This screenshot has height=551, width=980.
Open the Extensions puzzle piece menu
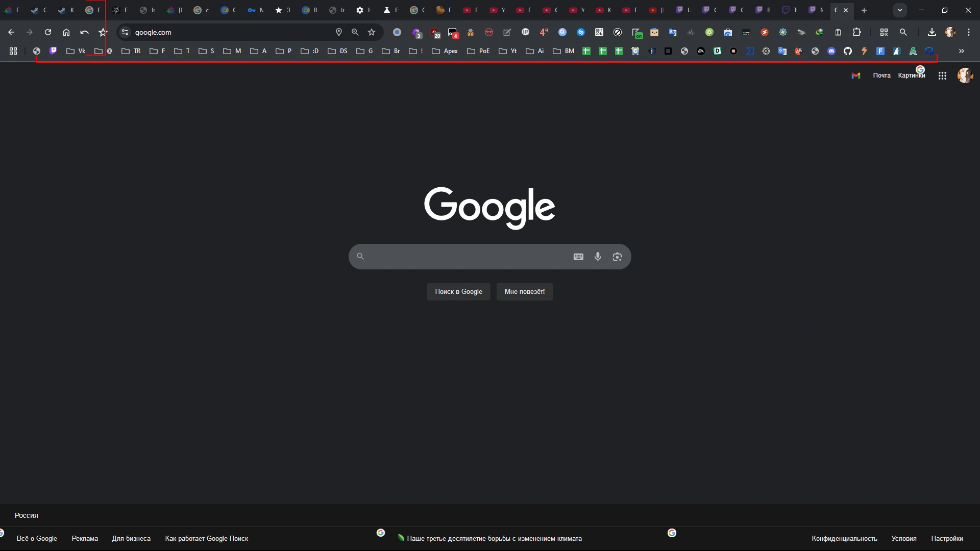857,32
